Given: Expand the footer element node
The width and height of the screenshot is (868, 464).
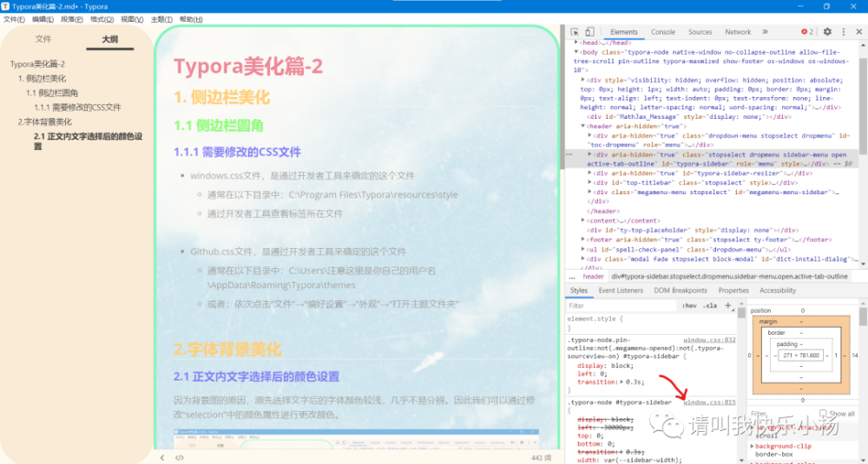Looking at the screenshot, I should tap(583, 239).
